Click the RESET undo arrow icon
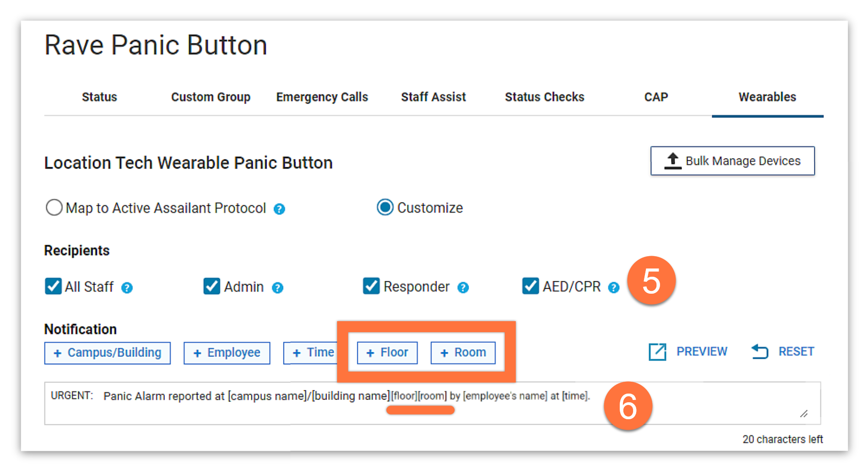The image size is (868, 471). tap(760, 351)
